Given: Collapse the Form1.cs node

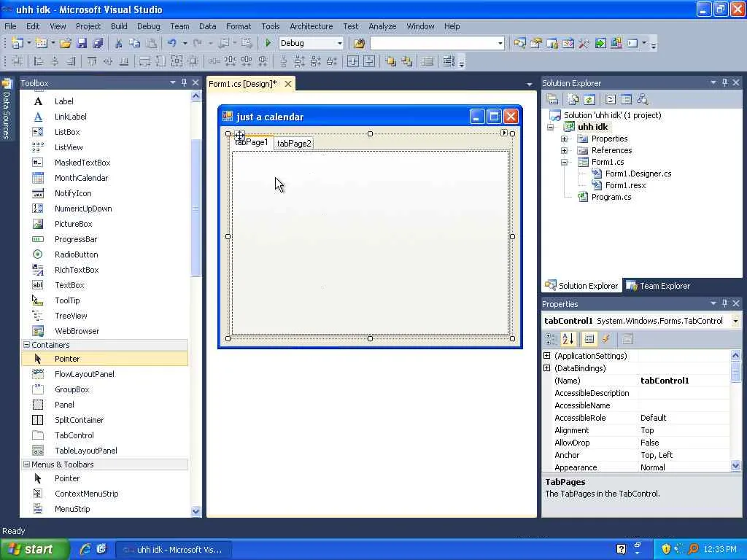Looking at the screenshot, I should [564, 163].
